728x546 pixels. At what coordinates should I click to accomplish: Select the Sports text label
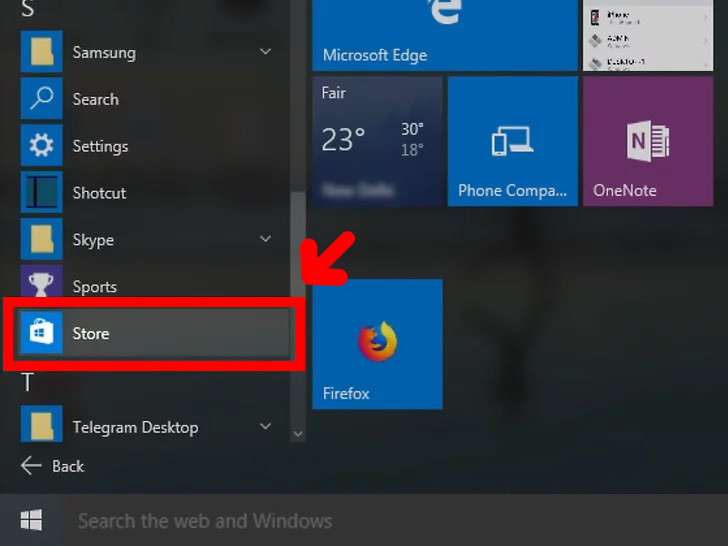tap(94, 287)
